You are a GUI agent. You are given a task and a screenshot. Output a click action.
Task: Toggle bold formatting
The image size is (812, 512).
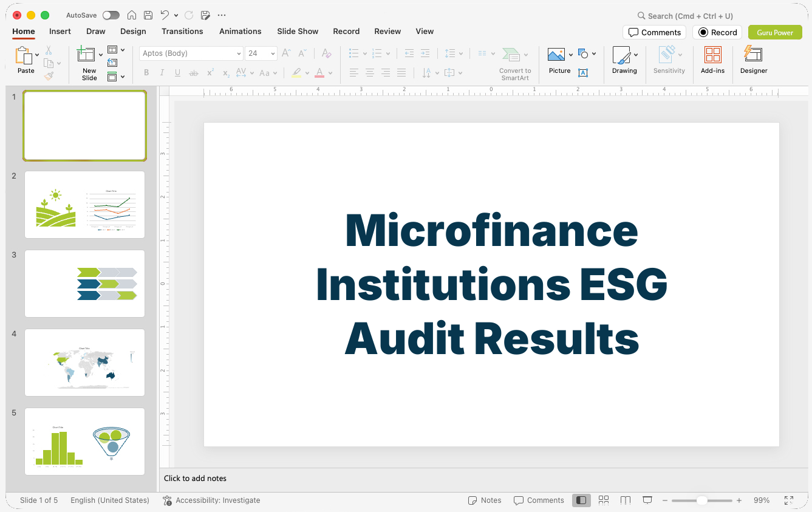point(146,73)
